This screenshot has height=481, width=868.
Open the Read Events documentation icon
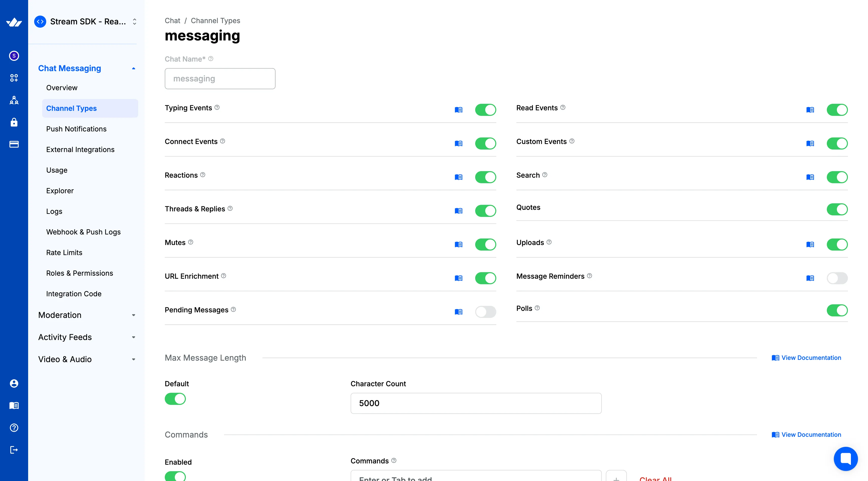[x=810, y=110]
